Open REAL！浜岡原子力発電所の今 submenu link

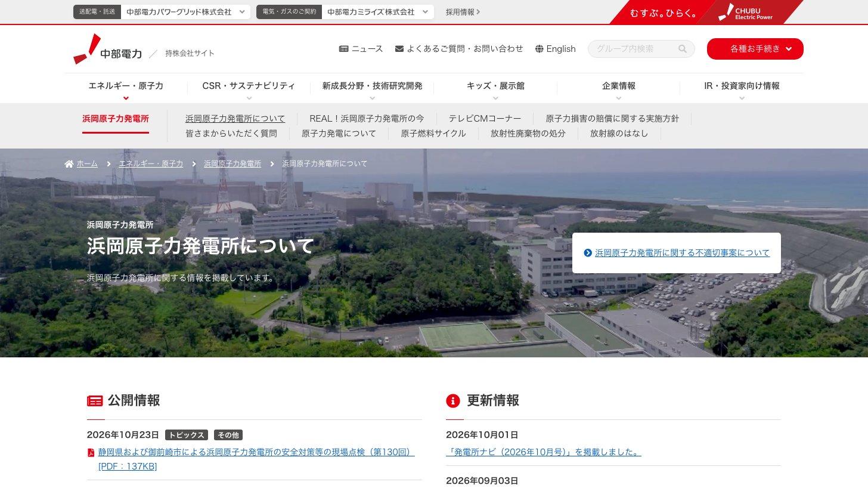pyautogui.click(x=367, y=119)
